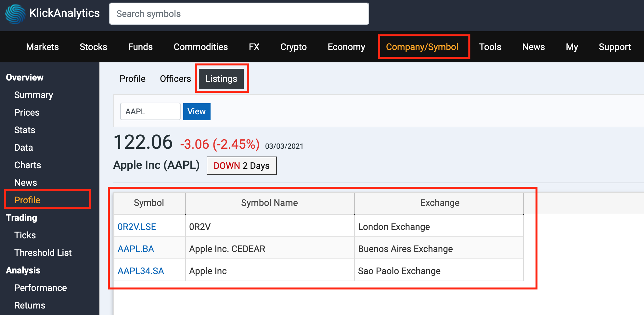Click the KlickAnalytics logo icon
This screenshot has width=644, height=315.
pyautogui.click(x=15, y=14)
